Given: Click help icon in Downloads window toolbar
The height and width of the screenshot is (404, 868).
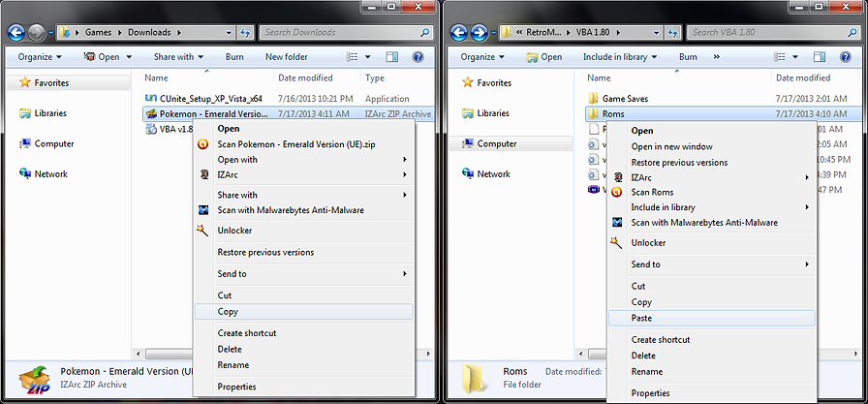Looking at the screenshot, I should click(418, 57).
